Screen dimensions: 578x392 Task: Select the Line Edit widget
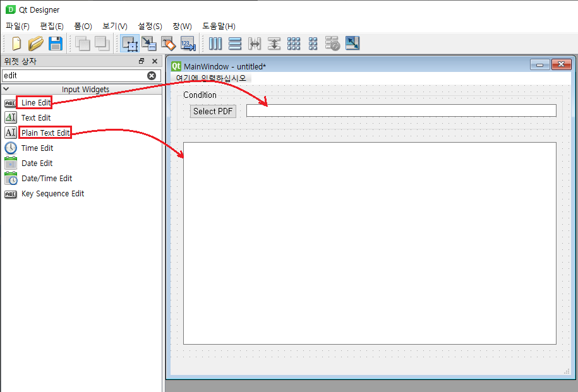36,102
